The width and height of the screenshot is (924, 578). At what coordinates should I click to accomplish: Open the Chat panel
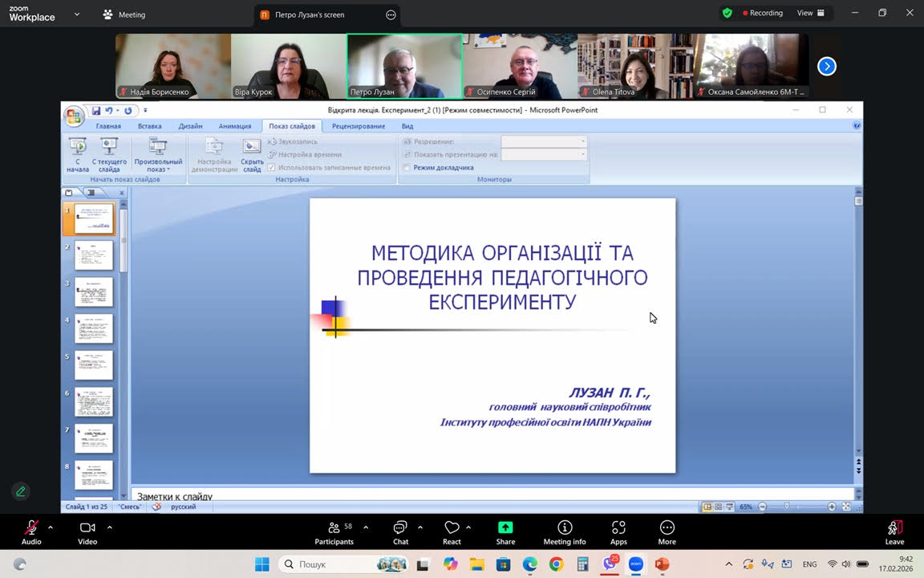tap(400, 528)
